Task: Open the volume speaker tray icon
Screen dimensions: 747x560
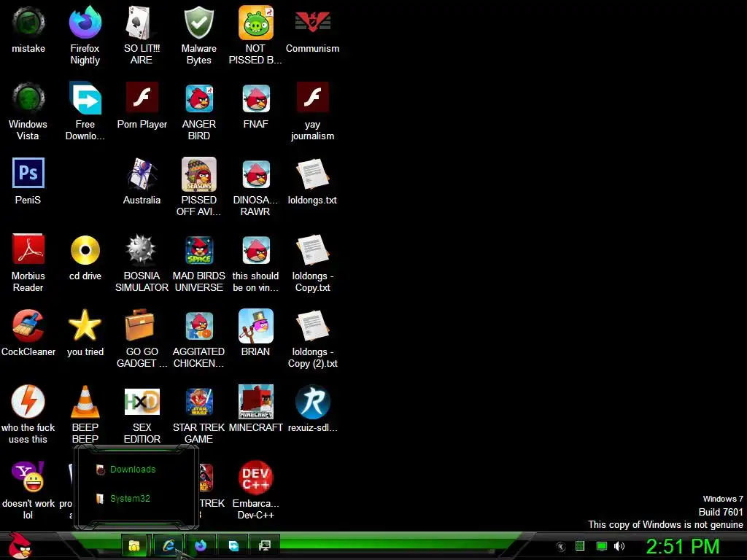Action: click(x=619, y=546)
